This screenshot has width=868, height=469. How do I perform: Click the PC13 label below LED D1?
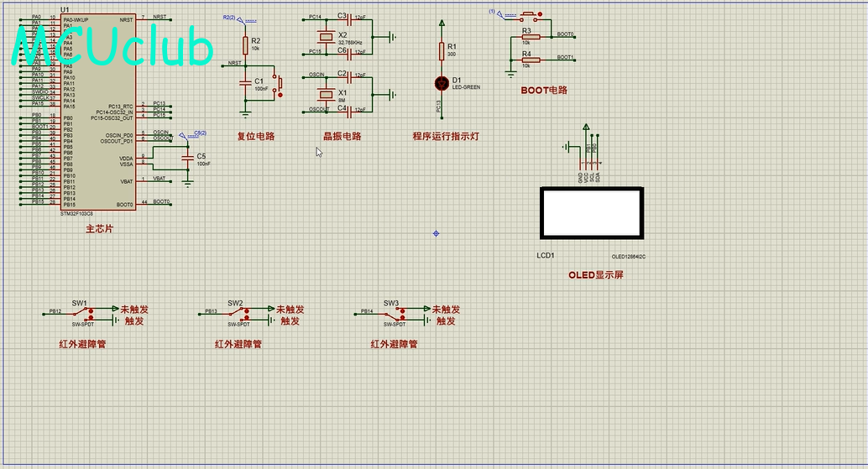[438, 106]
